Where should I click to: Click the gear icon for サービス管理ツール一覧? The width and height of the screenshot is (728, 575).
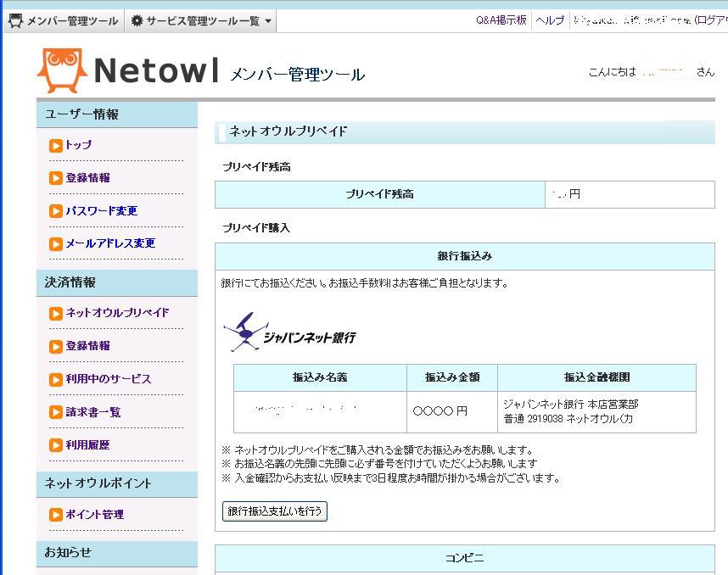point(137,21)
